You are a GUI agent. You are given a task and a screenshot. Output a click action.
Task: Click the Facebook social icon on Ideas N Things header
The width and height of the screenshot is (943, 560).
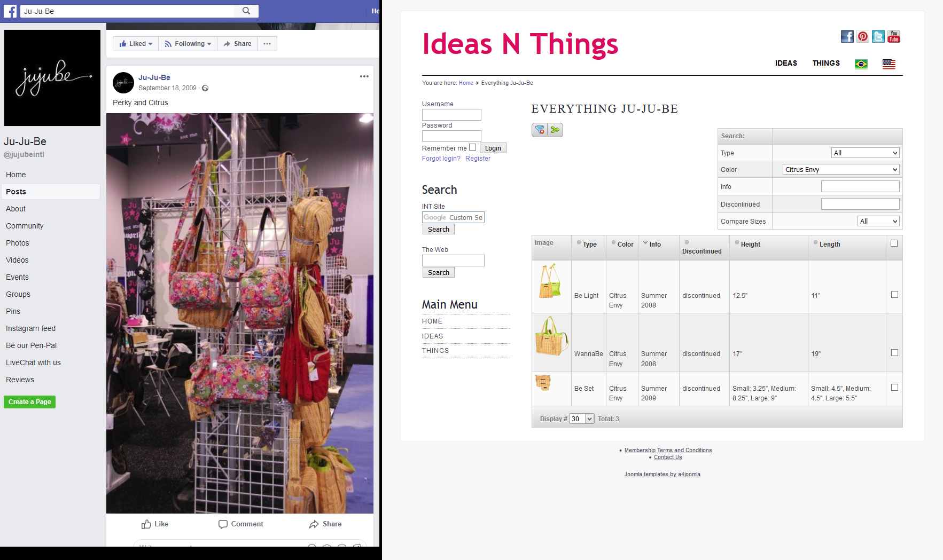click(x=847, y=36)
